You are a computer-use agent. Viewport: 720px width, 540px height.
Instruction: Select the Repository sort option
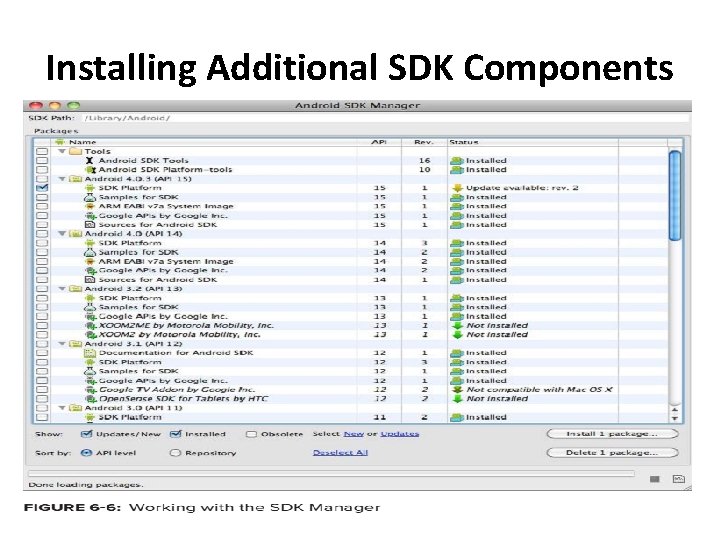click(x=175, y=453)
